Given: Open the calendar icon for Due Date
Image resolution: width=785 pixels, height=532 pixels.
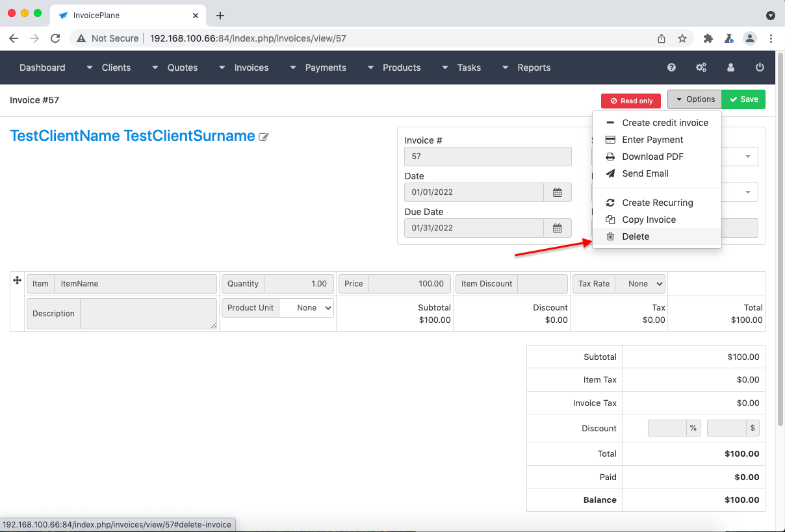Looking at the screenshot, I should click(557, 228).
